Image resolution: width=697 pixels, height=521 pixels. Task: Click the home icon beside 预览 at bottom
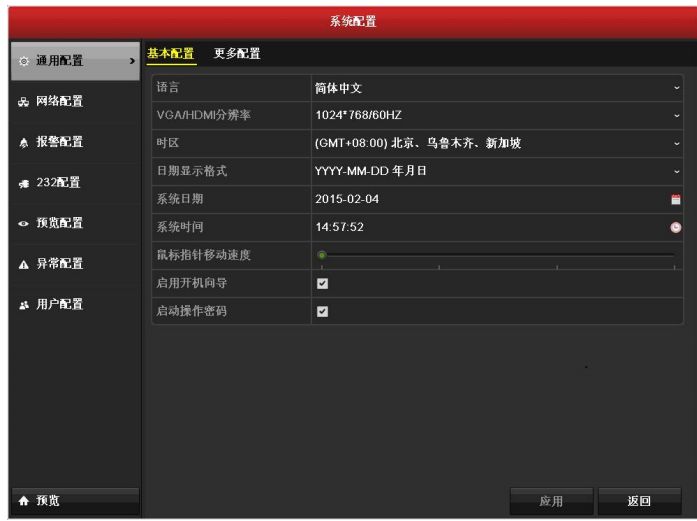coord(24,501)
